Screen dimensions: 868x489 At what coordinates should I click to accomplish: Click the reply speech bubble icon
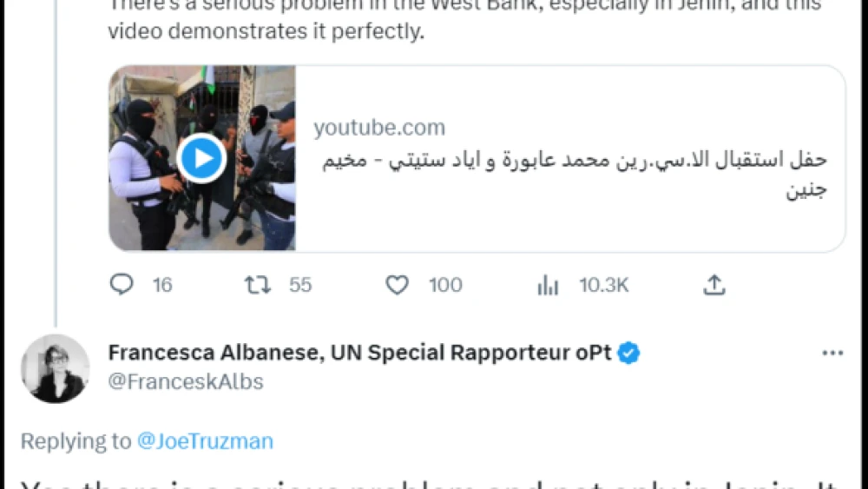coord(122,285)
